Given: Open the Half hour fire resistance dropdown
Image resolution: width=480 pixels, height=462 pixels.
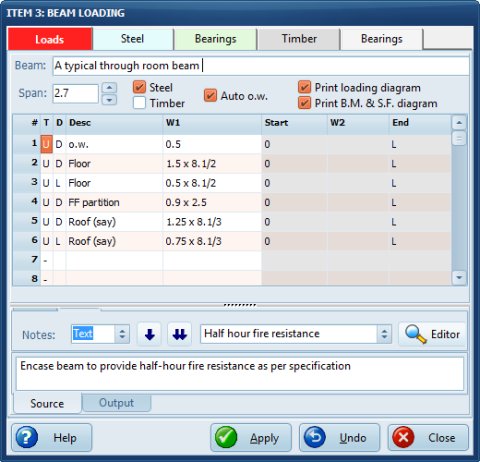Looking at the screenshot, I should [384, 334].
